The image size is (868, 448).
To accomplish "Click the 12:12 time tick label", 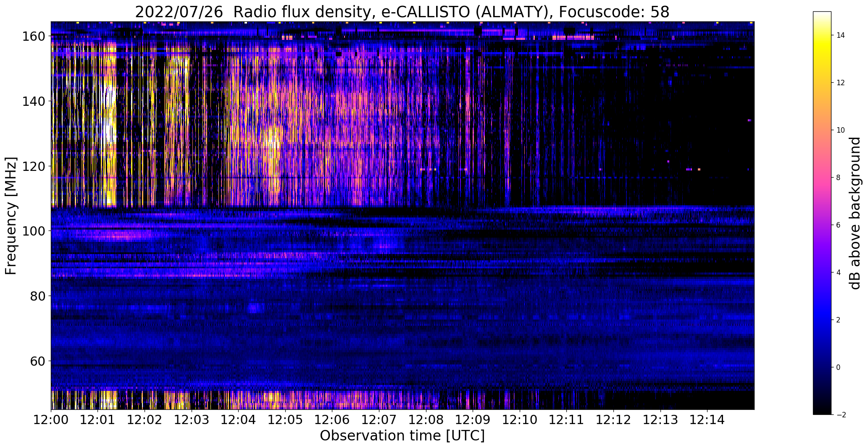I will tap(613, 419).
